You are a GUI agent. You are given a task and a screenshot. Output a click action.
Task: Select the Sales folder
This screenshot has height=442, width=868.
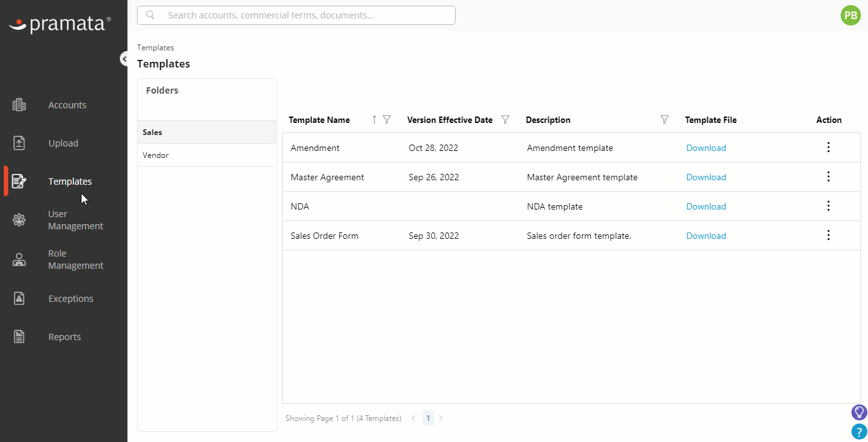207,132
